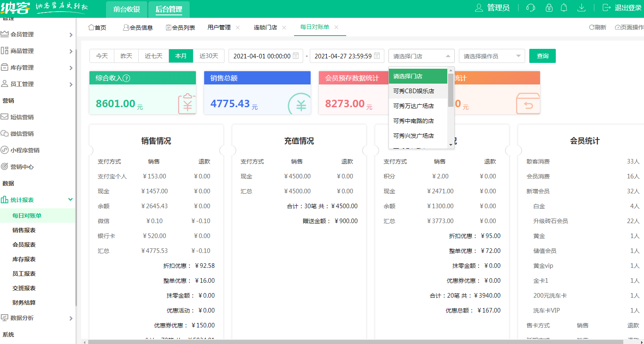Select the 本月 date range option

coord(181,55)
